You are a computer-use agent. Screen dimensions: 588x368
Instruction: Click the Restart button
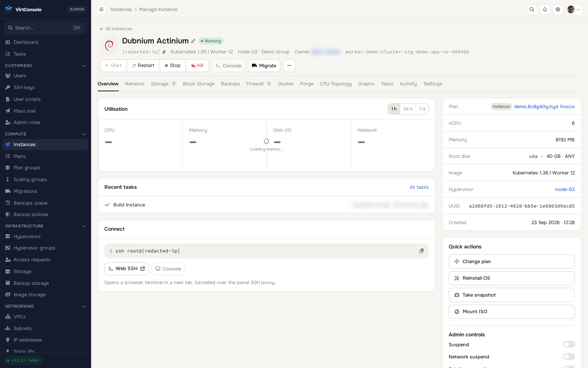click(143, 66)
